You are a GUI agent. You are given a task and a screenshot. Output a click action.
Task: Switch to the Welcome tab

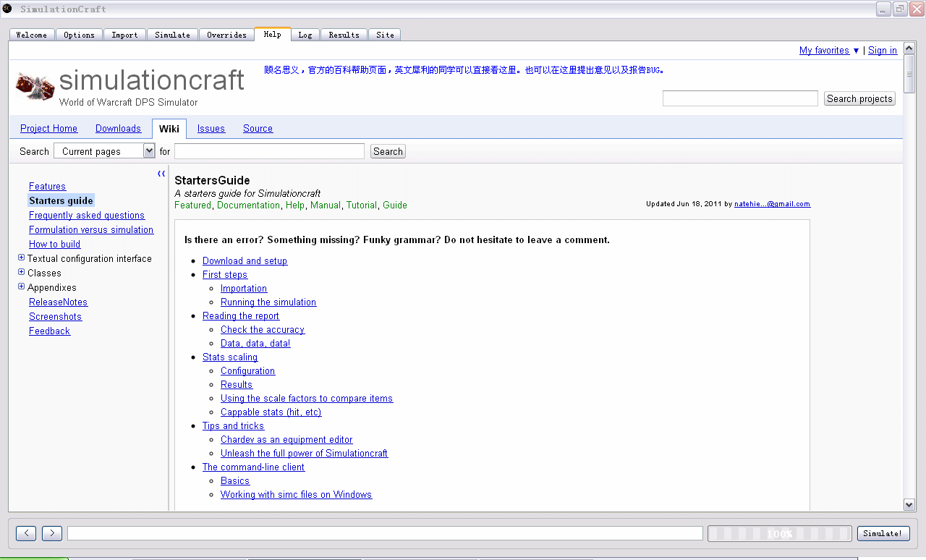coord(31,35)
